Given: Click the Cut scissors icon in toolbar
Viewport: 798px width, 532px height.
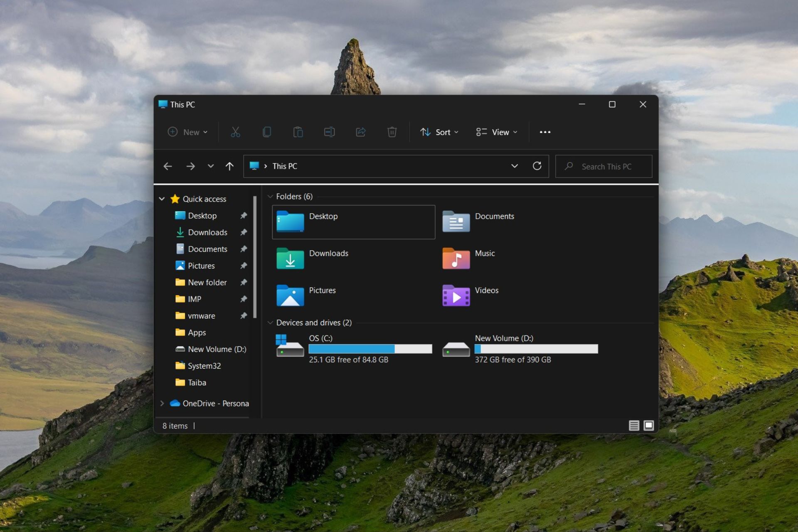Looking at the screenshot, I should 235,132.
